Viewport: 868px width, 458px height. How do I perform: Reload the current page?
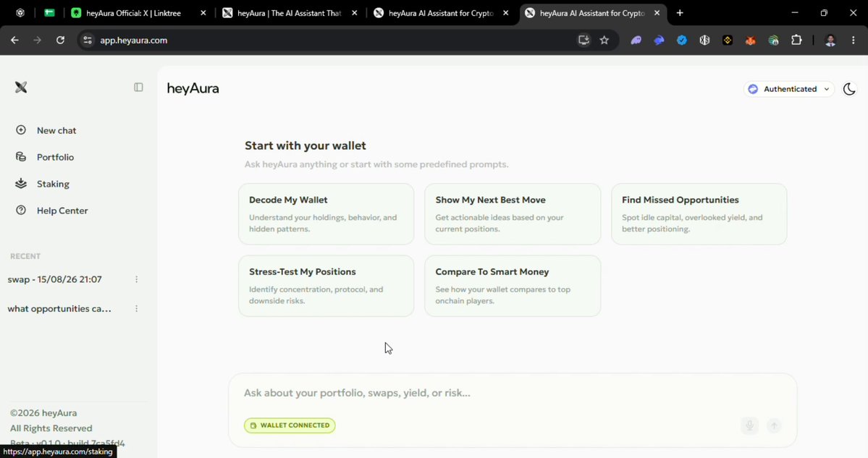point(60,40)
